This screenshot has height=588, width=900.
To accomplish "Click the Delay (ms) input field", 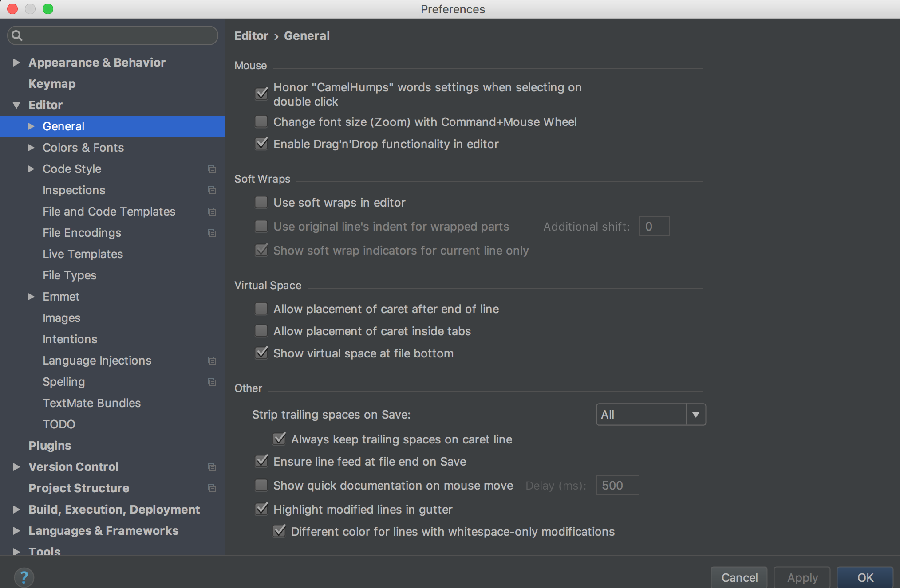I will 617,485.
